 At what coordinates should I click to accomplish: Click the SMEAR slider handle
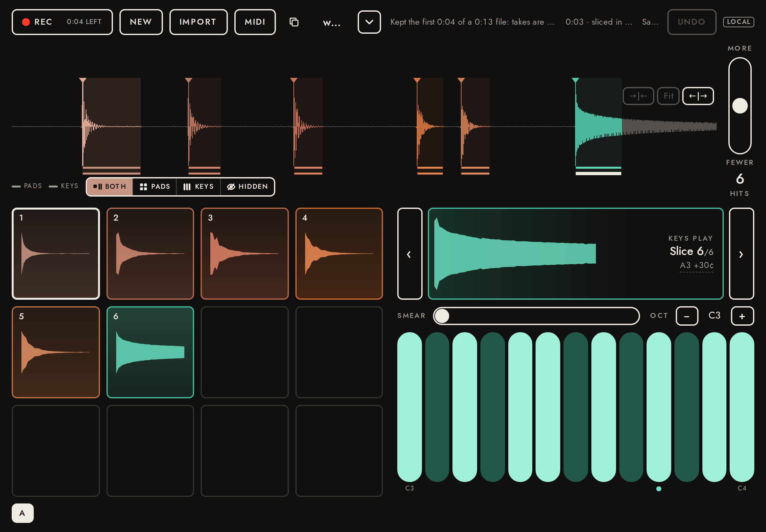[442, 316]
